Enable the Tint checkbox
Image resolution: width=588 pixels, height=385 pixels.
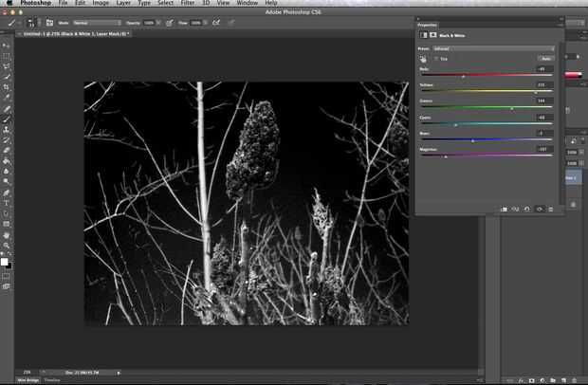tap(436, 59)
